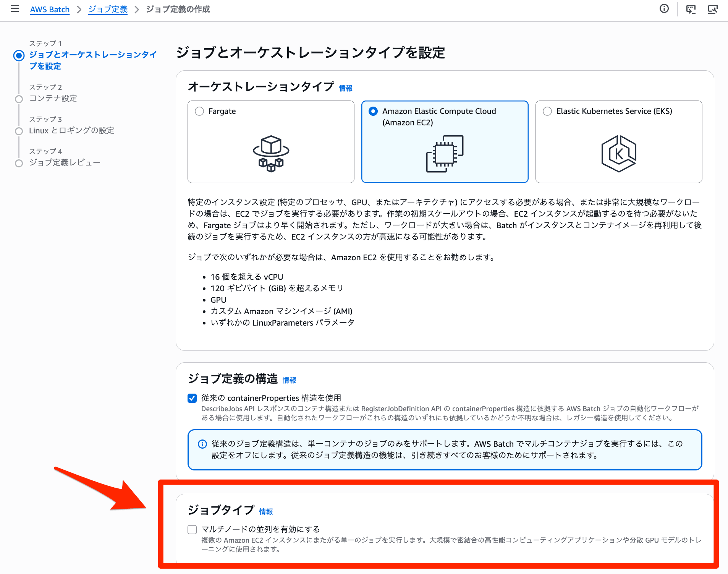728x574 pixels.
Task: Click the ステップ 4 step circle indicator
Action: click(19, 163)
